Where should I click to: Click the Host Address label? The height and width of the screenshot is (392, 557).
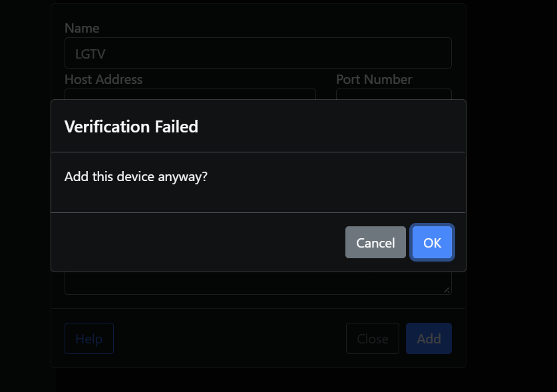click(x=103, y=79)
